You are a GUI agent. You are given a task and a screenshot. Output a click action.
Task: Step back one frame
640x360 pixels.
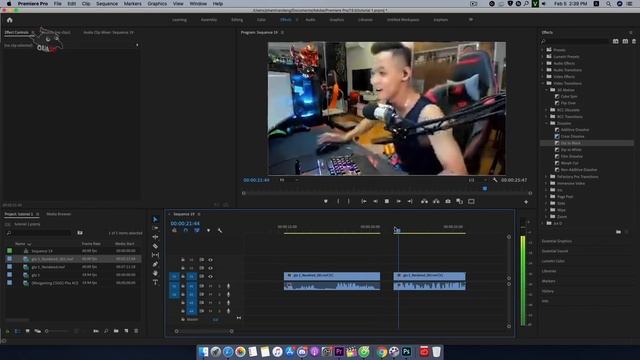click(x=375, y=201)
